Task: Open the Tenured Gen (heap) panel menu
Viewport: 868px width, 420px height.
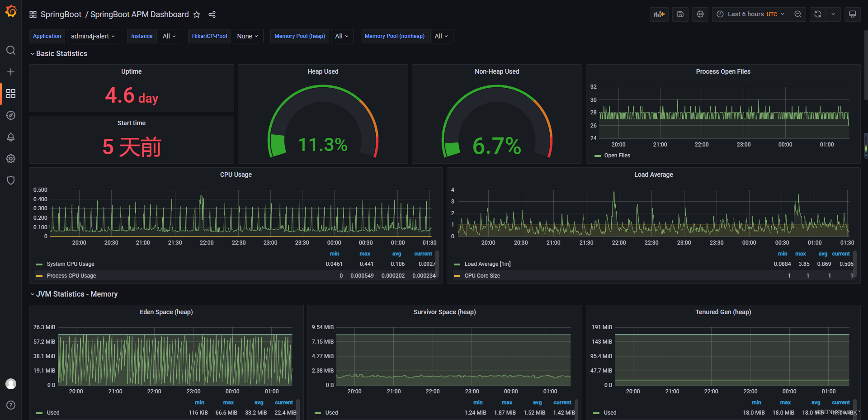Action: [723, 312]
